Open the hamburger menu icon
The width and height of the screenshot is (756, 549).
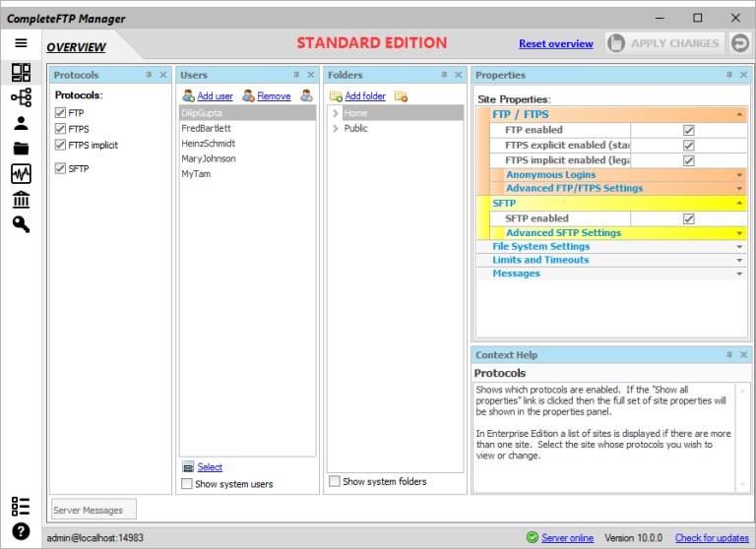point(21,43)
